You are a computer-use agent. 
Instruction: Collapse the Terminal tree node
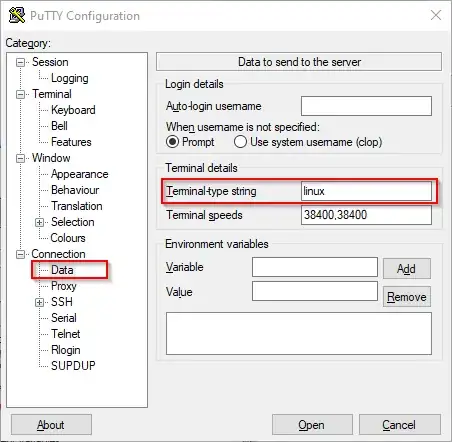[21, 94]
